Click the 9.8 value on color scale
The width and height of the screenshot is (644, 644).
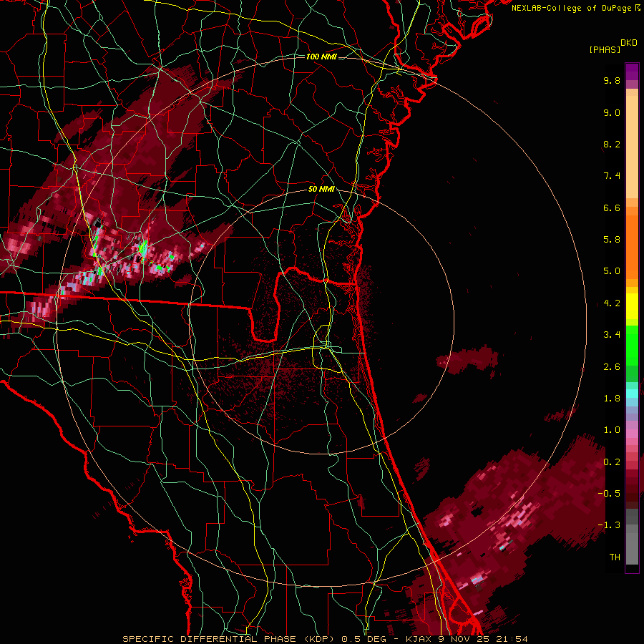pyautogui.click(x=612, y=80)
